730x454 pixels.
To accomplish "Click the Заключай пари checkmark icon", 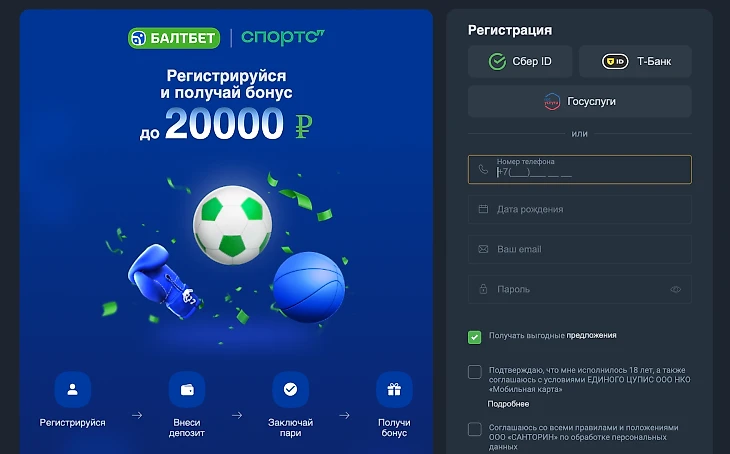I will (291, 389).
